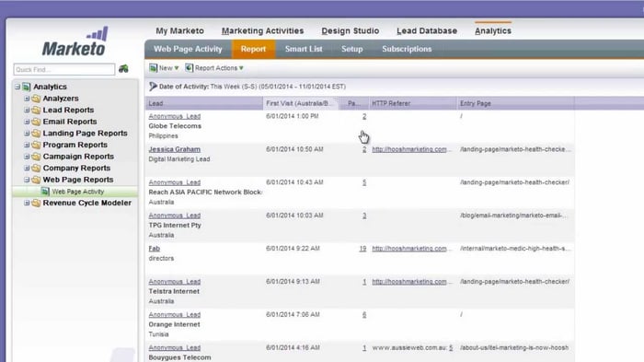This screenshot has height=362, width=644.
Task: Open Anonymous Lead for TPG Internet Pty
Action: point(175,216)
